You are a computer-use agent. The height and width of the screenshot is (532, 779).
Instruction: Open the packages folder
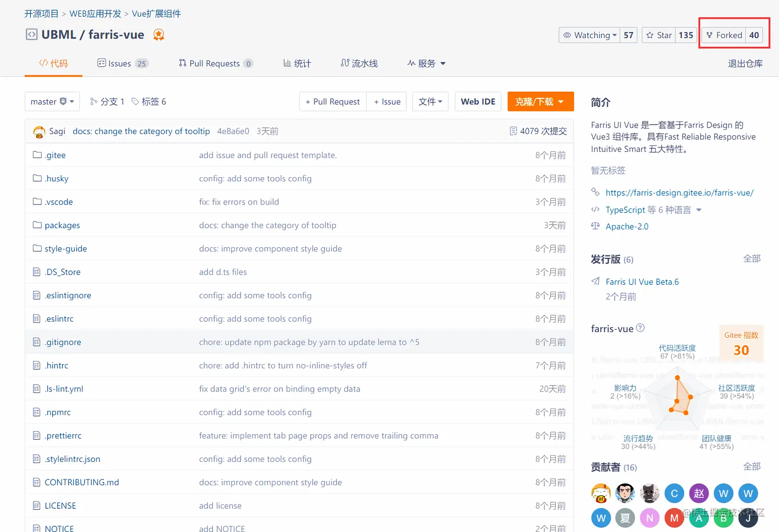[62, 225]
